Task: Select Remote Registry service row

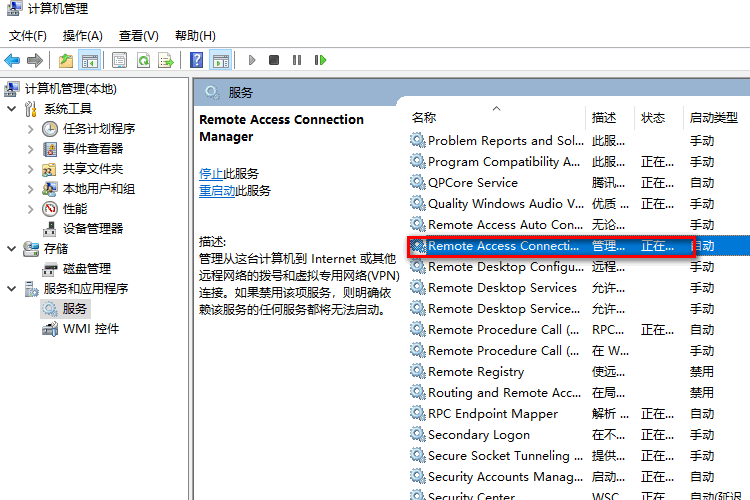Action: (579, 372)
